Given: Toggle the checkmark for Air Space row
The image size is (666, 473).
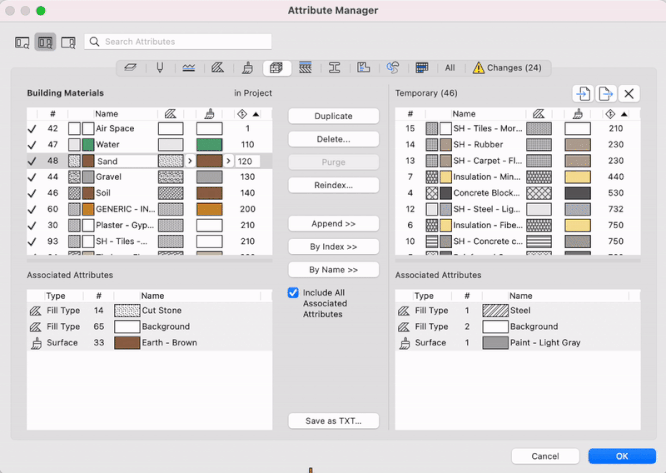Looking at the screenshot, I should (32, 129).
